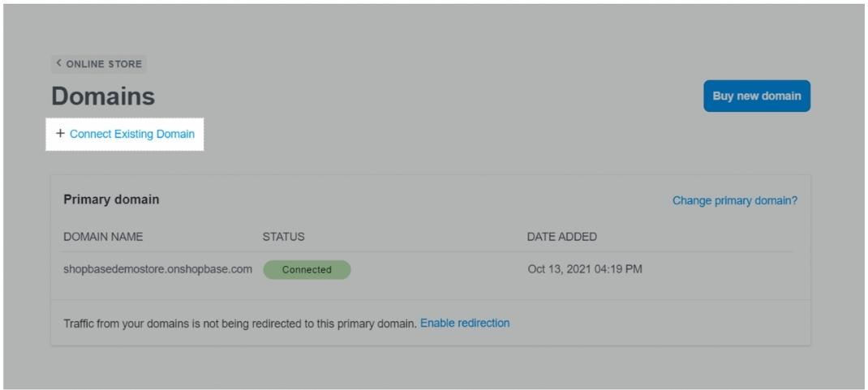Click the DOMAIN NAME column header

(x=103, y=237)
